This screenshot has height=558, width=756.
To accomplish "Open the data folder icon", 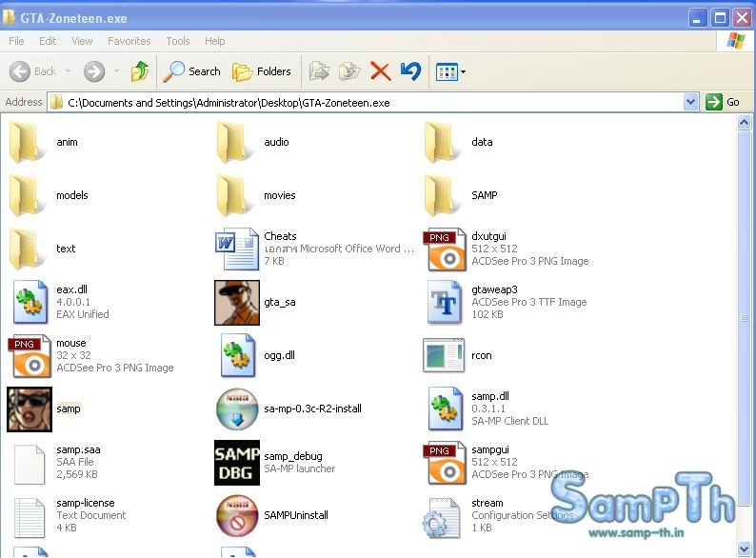I will coord(444,142).
